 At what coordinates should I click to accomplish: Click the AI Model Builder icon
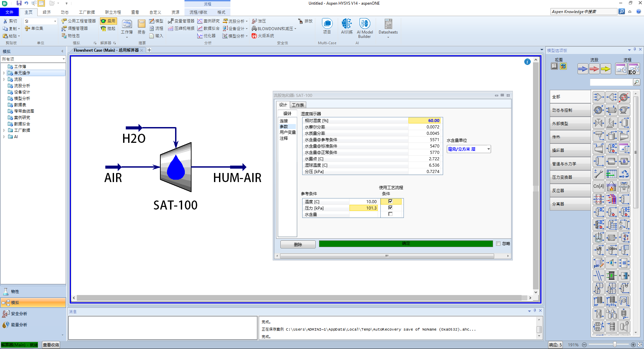pyautogui.click(x=365, y=24)
